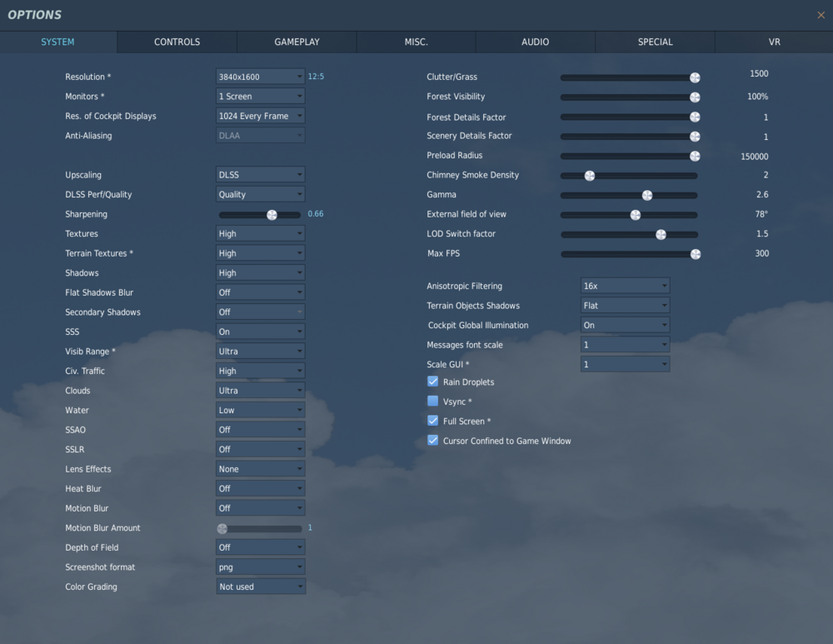Click the Max FPS value 300
The height and width of the screenshot is (644, 833).
[x=762, y=253]
